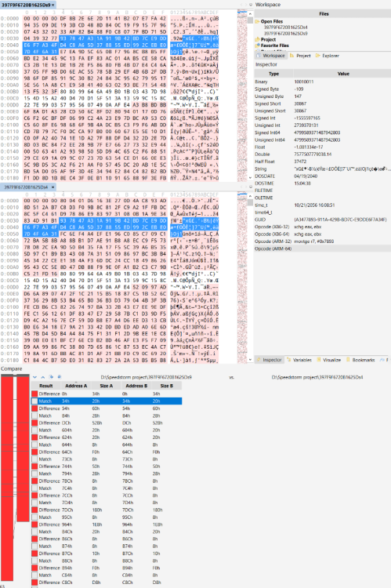Sort compare results by Size A column

click(x=106, y=386)
